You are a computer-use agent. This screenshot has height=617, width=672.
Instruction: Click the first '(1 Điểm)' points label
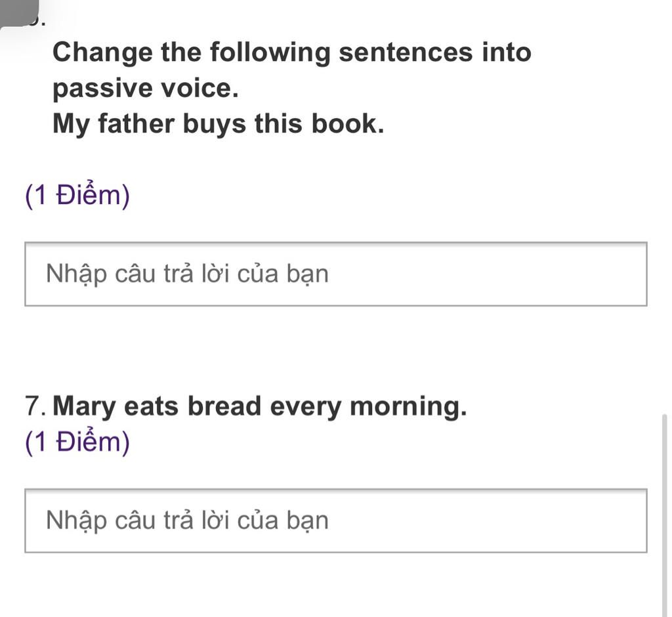(x=77, y=196)
